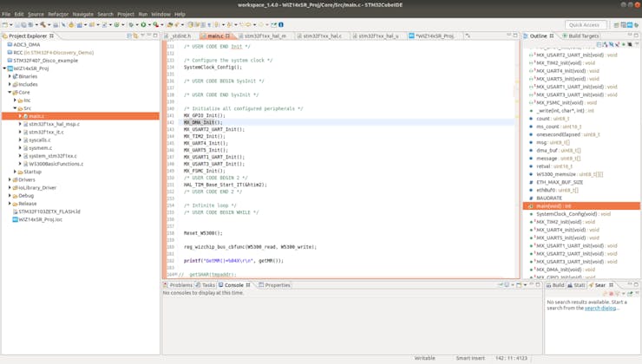
Task: Open the search dialog link
Action: [x=600, y=308]
